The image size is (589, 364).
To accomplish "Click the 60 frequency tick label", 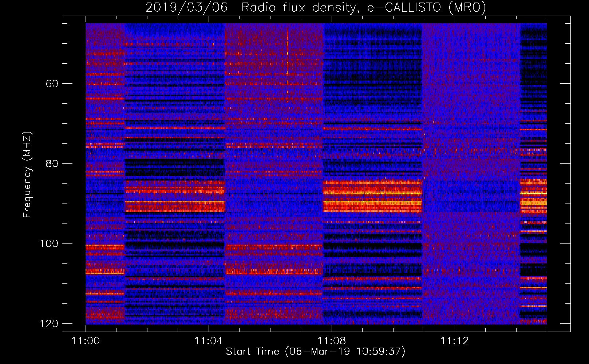I will (x=52, y=84).
